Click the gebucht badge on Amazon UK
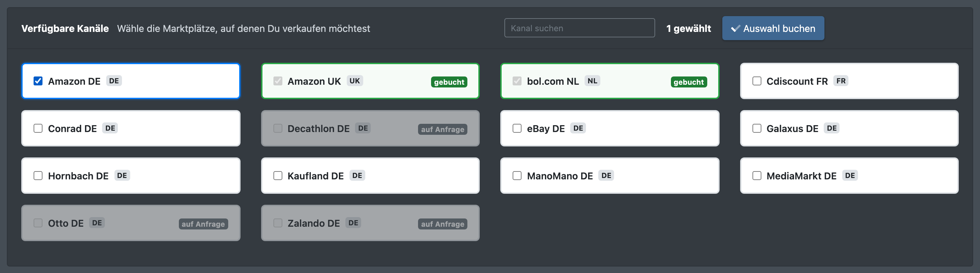The image size is (980, 273). tap(449, 82)
